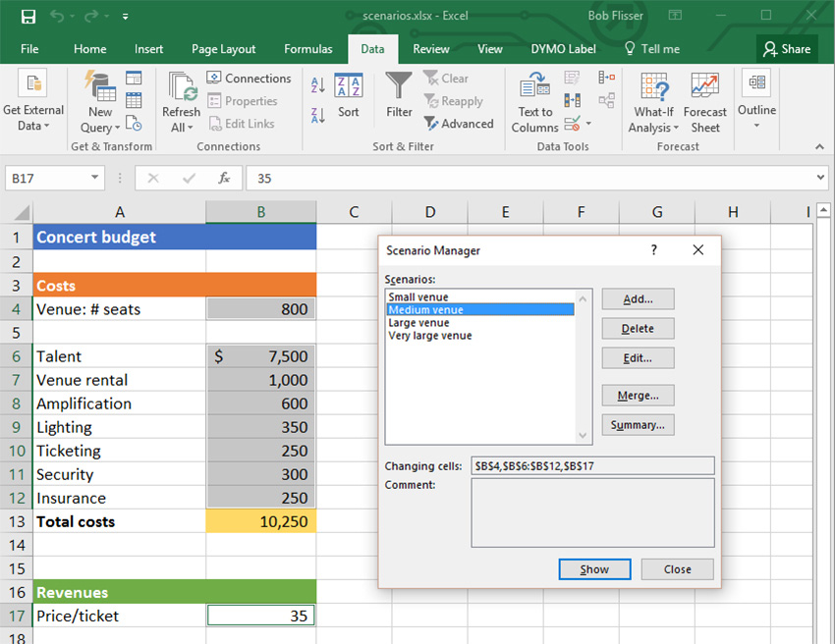Image resolution: width=835 pixels, height=644 pixels.
Task: Click the Show button in Scenario Manager
Action: pos(595,569)
